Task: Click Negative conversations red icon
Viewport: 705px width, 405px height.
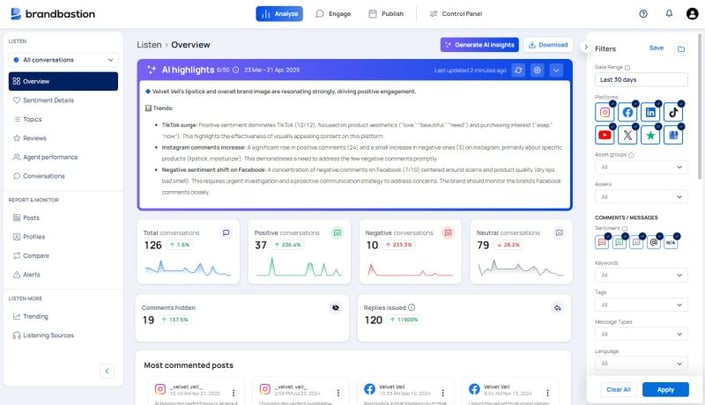Action: tap(448, 233)
